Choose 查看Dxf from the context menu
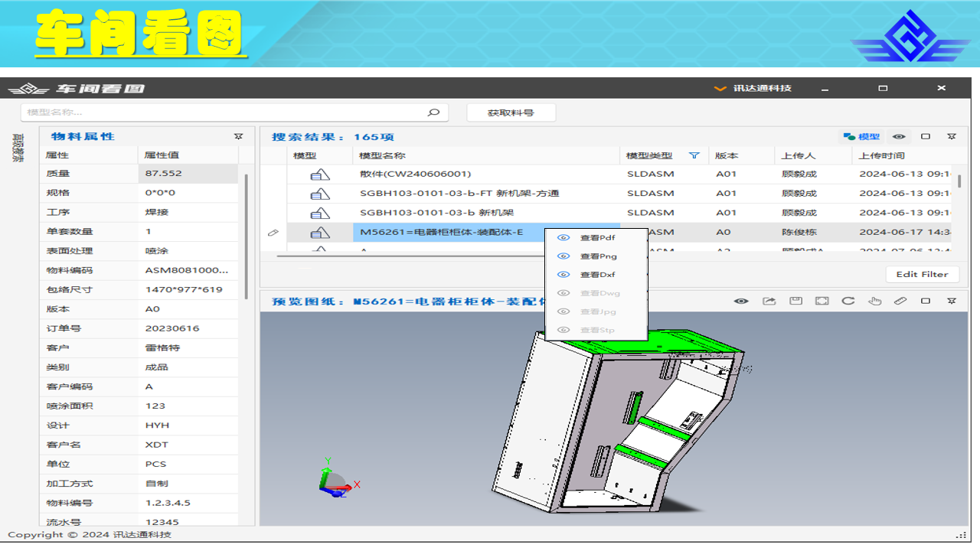This screenshot has height=551, width=980. click(x=596, y=275)
